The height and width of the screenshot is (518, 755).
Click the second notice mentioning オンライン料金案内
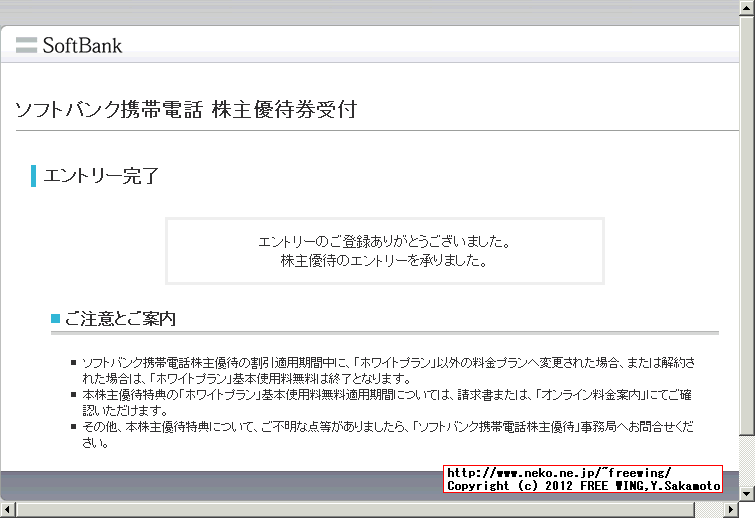pos(387,402)
